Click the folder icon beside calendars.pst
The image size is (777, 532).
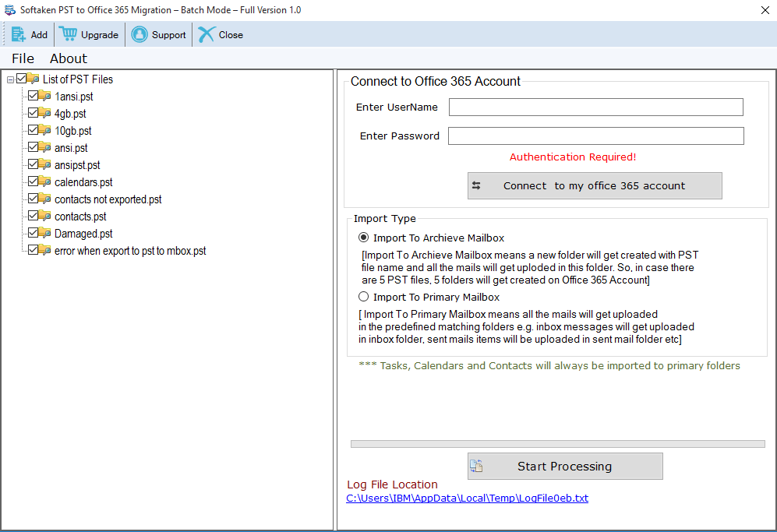pos(44,181)
